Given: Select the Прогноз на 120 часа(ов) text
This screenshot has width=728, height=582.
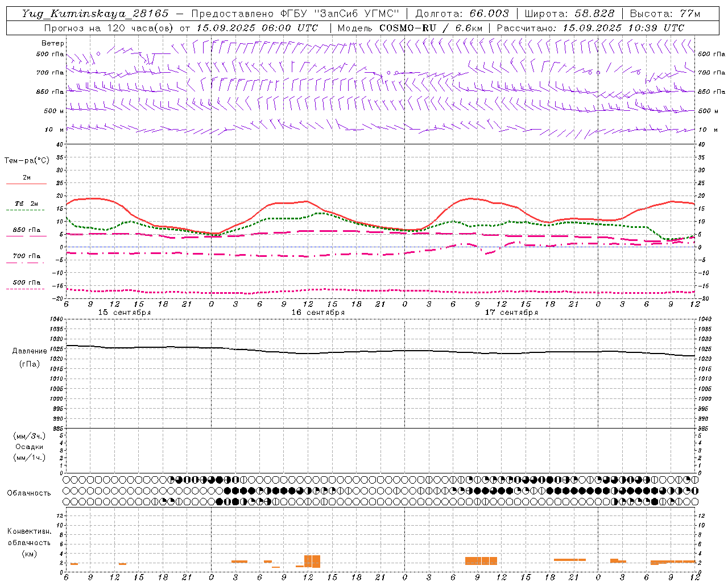Looking at the screenshot, I should tap(109, 28).
